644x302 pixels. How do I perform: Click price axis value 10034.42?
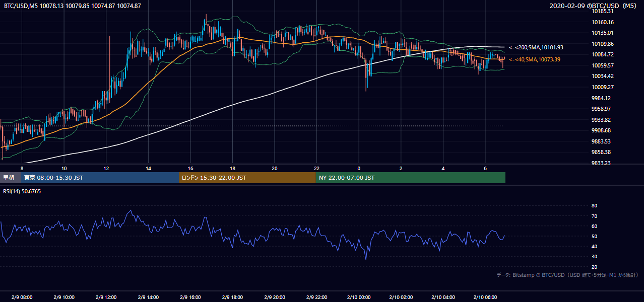(603, 76)
